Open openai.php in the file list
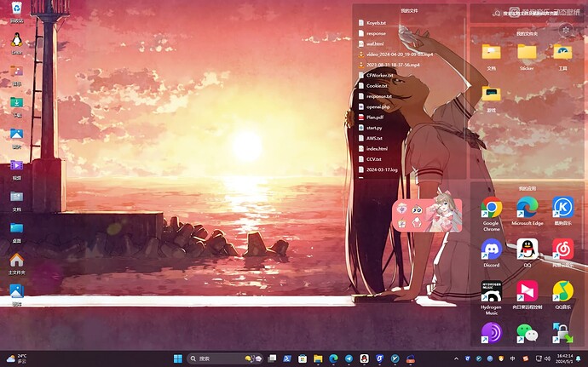The image size is (588, 367). (374, 106)
